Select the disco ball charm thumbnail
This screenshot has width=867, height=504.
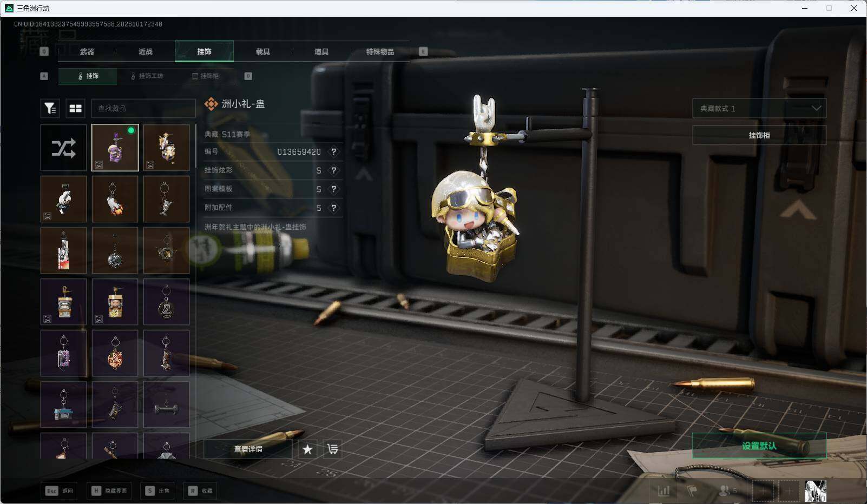[x=115, y=250]
